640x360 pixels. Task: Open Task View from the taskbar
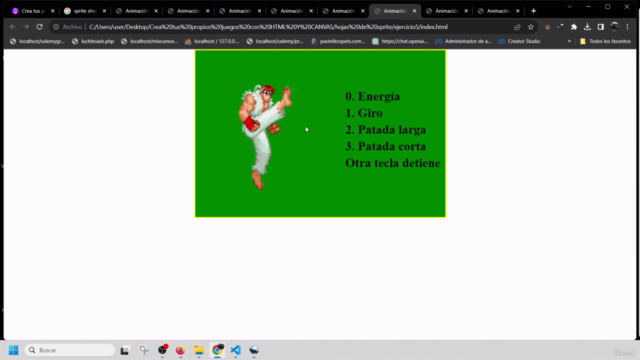click(124, 350)
